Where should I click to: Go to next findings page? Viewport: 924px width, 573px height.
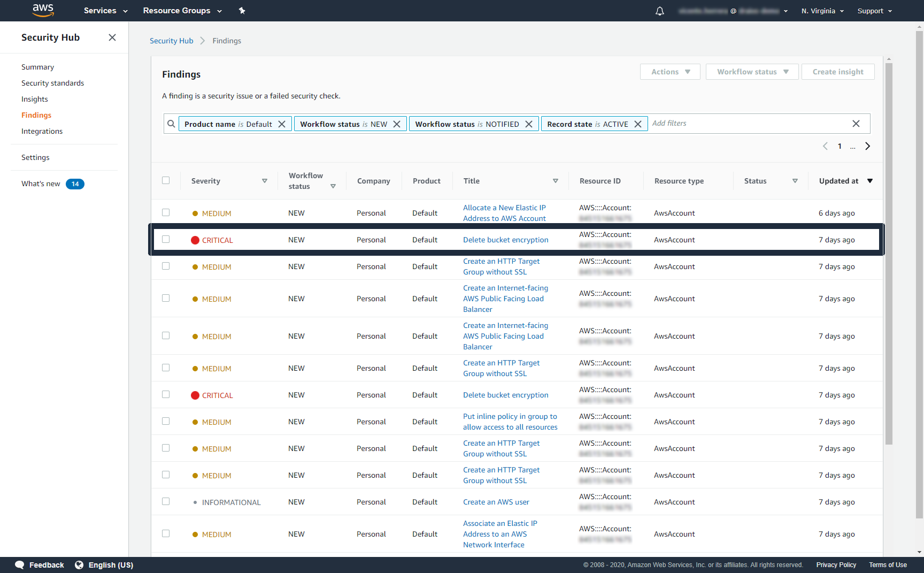[867, 146]
